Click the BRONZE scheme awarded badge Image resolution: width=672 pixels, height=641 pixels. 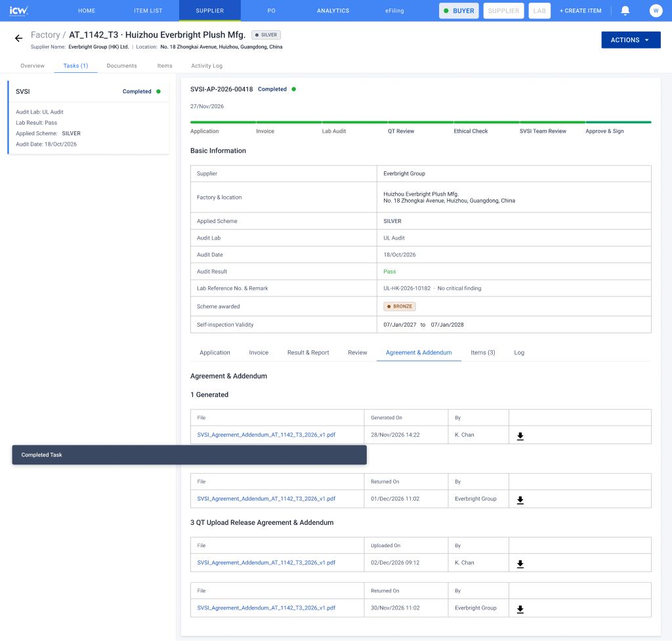point(400,306)
